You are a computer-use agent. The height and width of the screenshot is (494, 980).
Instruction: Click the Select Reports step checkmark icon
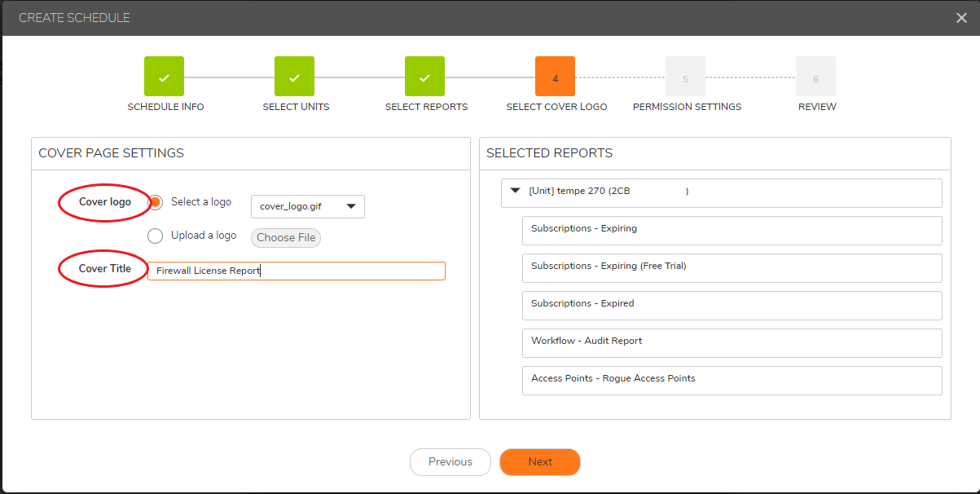[x=424, y=77]
